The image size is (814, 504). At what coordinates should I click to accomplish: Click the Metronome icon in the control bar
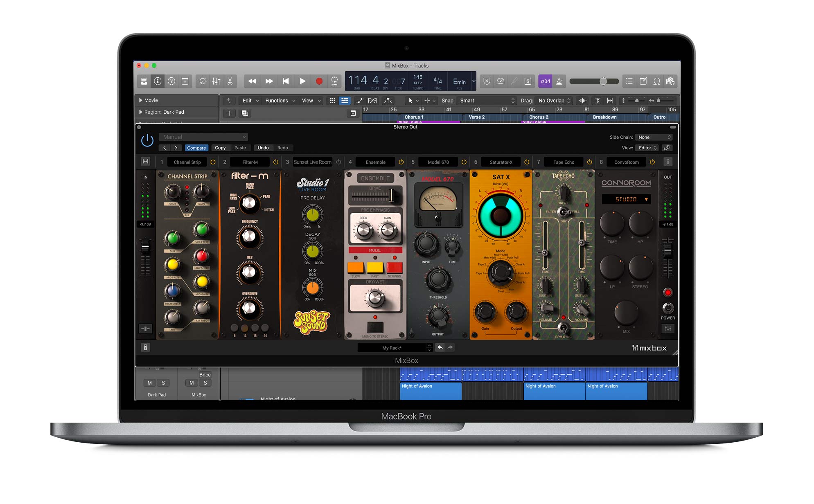click(x=559, y=81)
